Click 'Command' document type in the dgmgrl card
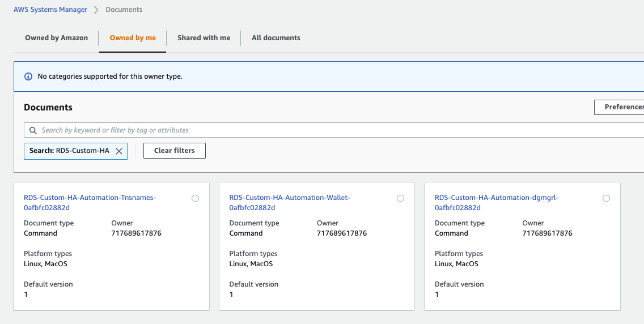This screenshot has width=644, height=324. pos(451,233)
